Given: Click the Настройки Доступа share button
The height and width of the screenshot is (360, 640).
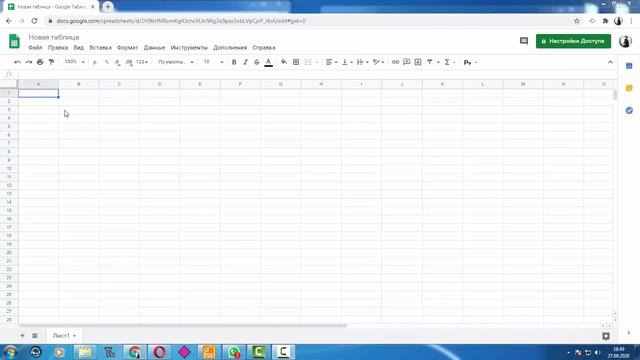Looking at the screenshot, I should [573, 41].
